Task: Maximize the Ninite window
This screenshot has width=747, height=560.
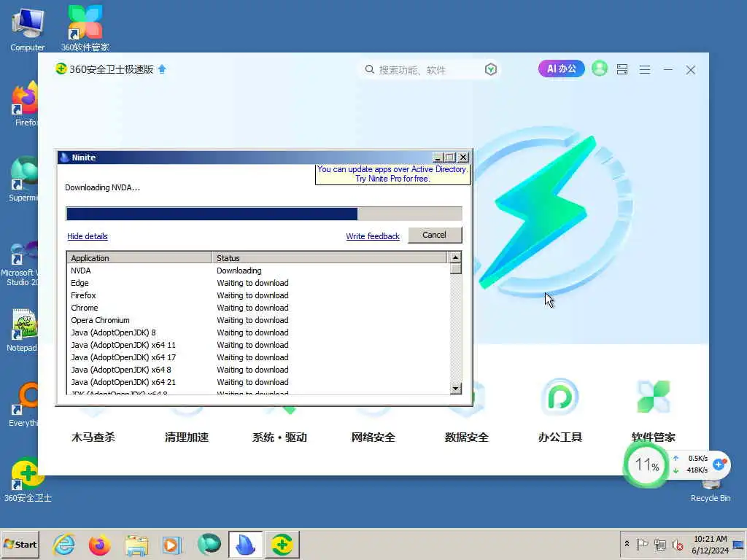Action: [x=450, y=157]
